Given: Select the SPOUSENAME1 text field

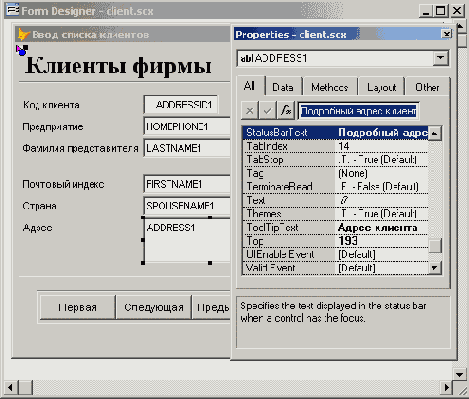Looking at the screenshot, I should (187, 205).
